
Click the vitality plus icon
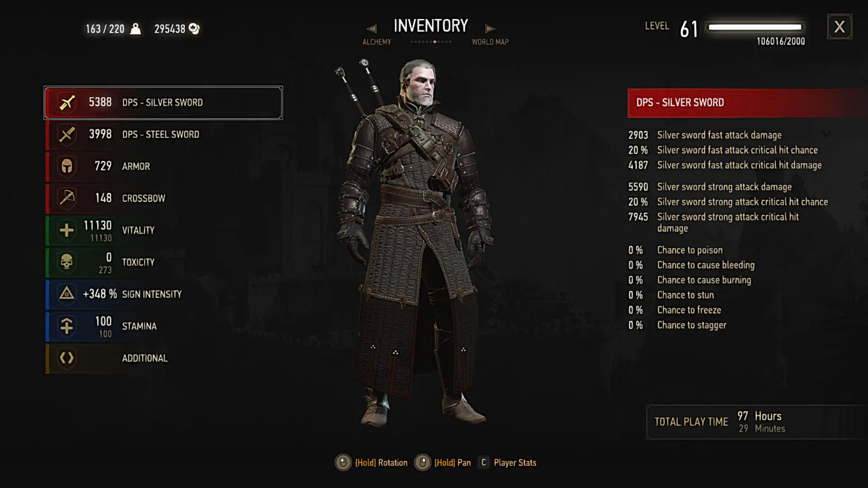(x=67, y=230)
